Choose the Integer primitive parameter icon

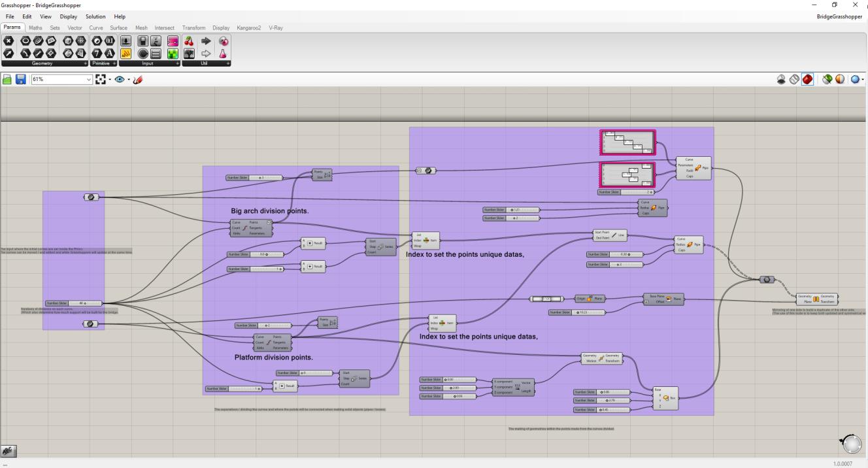pyautogui.click(x=97, y=54)
